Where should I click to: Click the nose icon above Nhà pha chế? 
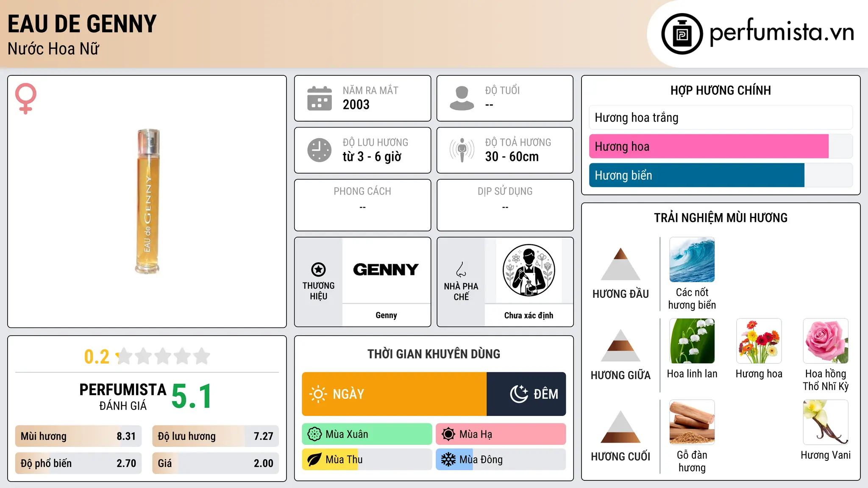coord(461,269)
